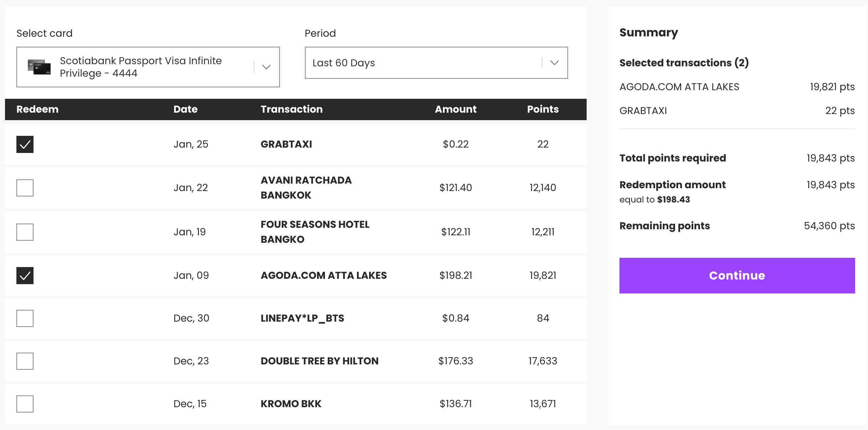Image resolution: width=868 pixels, height=430 pixels.
Task: Uncheck the GRABTAXI transaction checkbox
Action: coord(25,144)
